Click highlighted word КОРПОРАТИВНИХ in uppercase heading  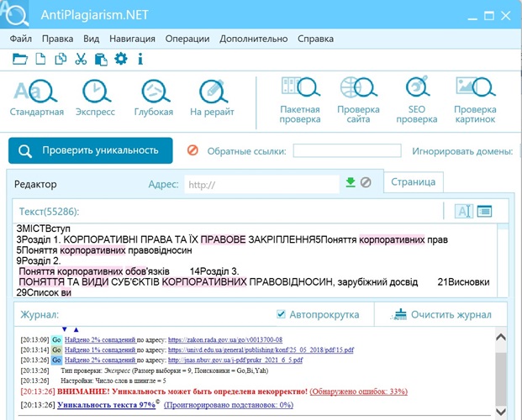coord(204,282)
